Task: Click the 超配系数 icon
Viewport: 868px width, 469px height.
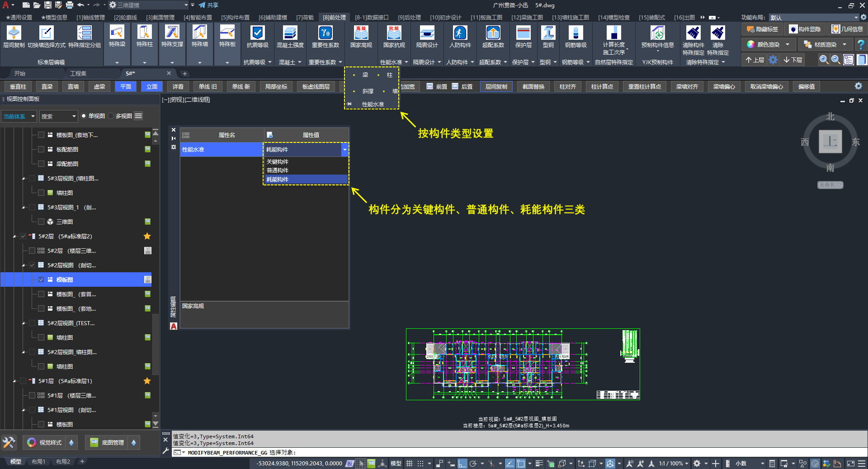Action: (x=493, y=33)
